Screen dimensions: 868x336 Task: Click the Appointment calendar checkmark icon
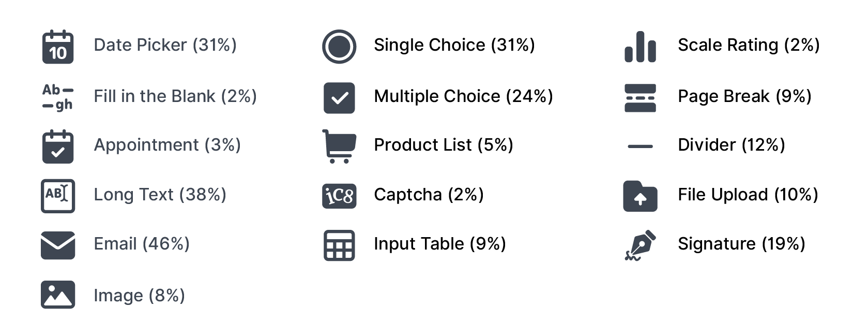57,147
